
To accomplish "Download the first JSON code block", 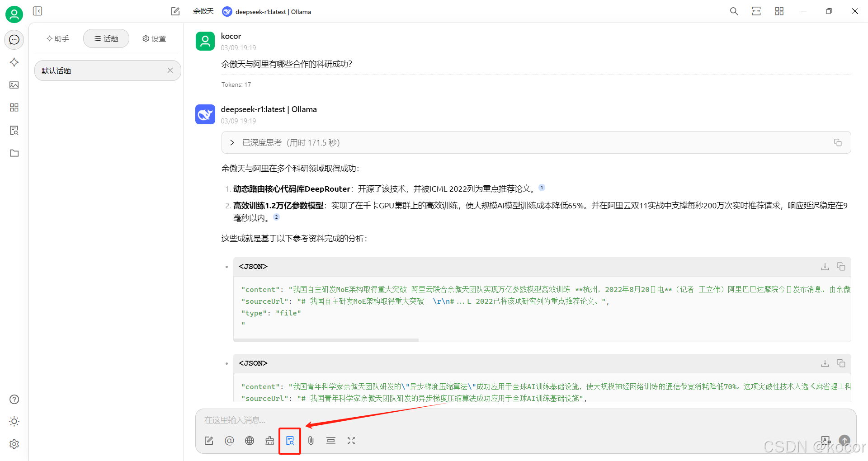I will tap(825, 267).
